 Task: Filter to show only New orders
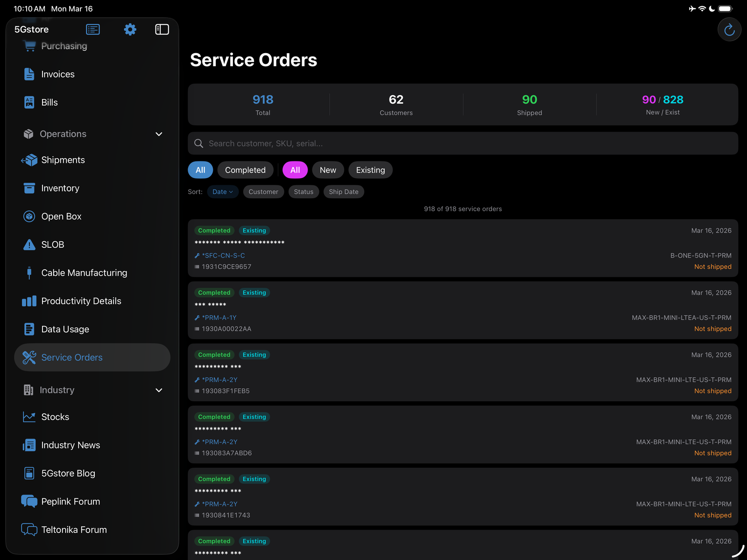pos(328,170)
